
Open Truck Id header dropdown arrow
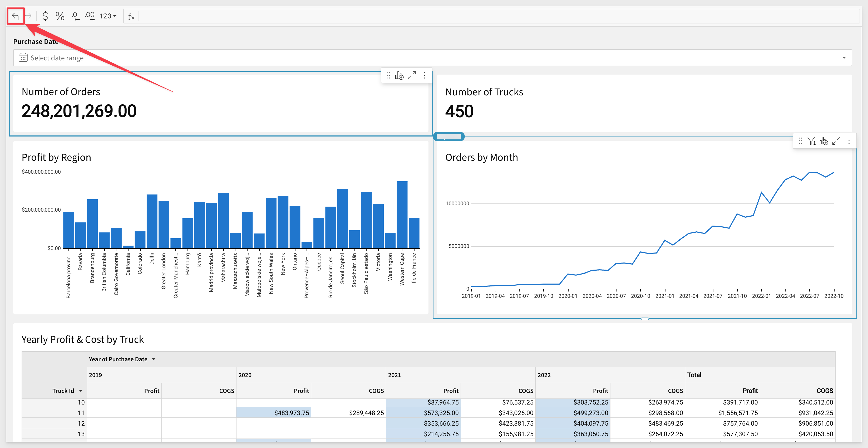point(81,391)
